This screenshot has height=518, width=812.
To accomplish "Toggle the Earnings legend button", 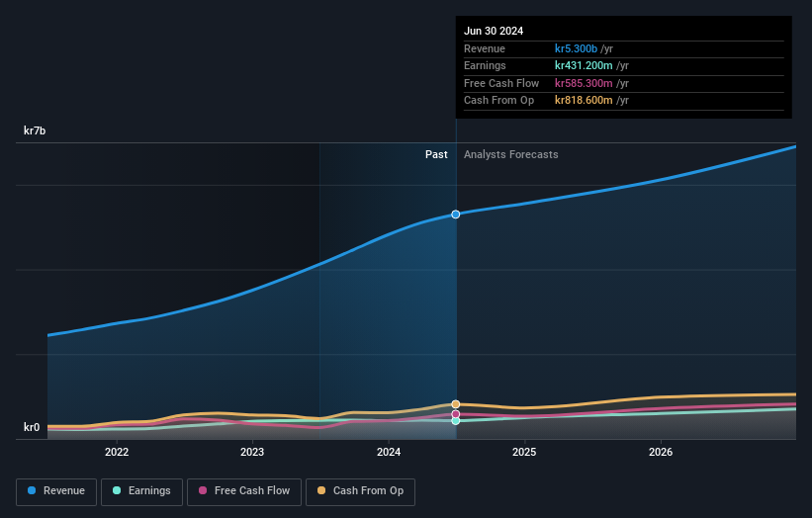I will (x=141, y=491).
